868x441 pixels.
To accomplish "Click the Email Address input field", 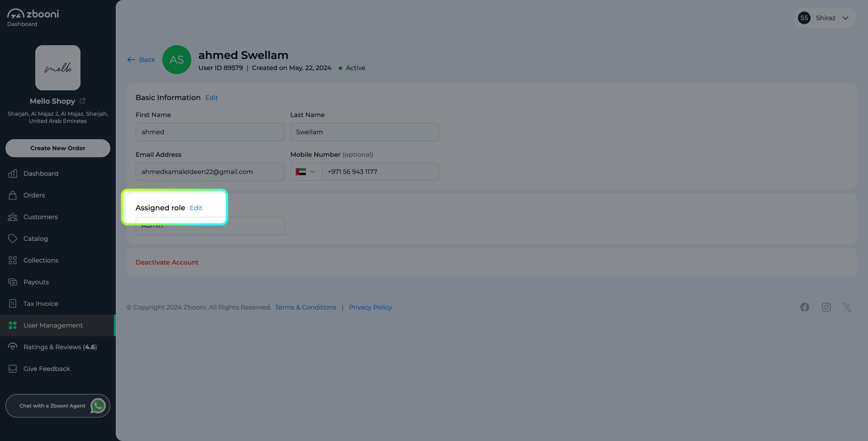I will [x=210, y=172].
